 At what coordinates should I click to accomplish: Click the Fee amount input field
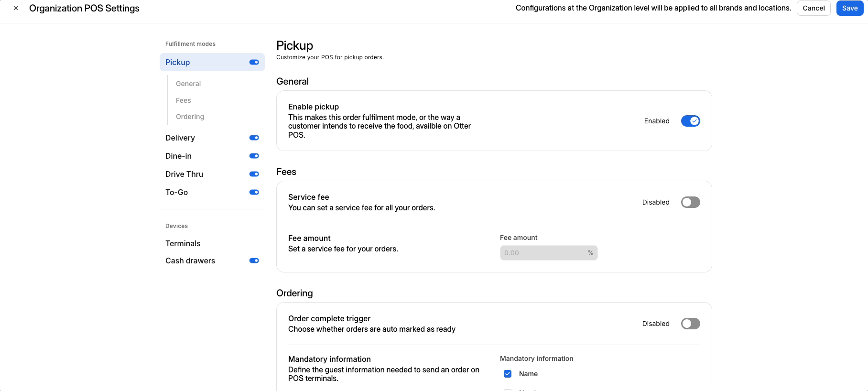point(542,253)
